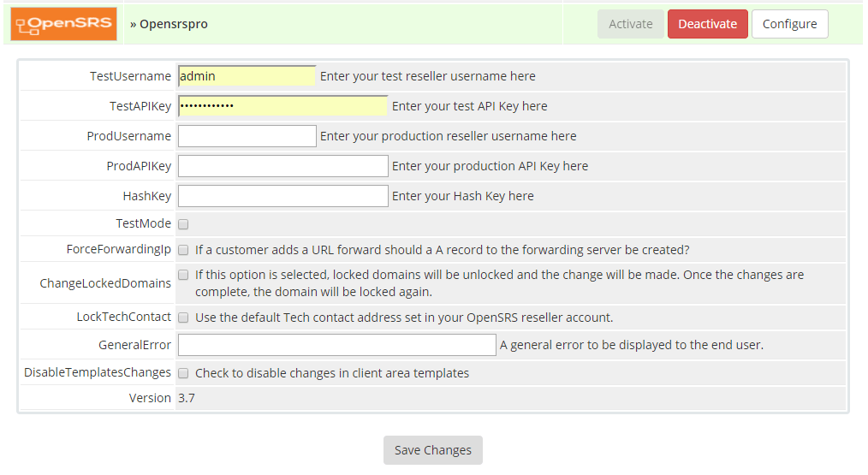Click the TestUsername label
868x475 pixels.
tap(131, 76)
